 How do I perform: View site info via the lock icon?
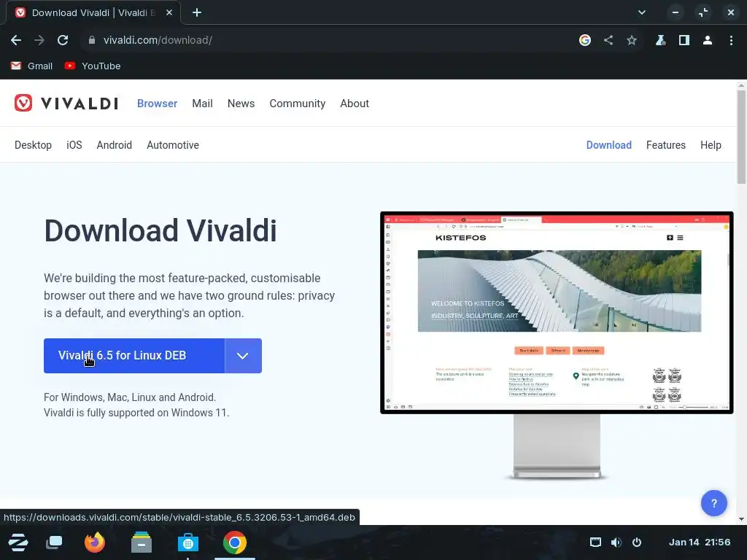click(x=92, y=41)
